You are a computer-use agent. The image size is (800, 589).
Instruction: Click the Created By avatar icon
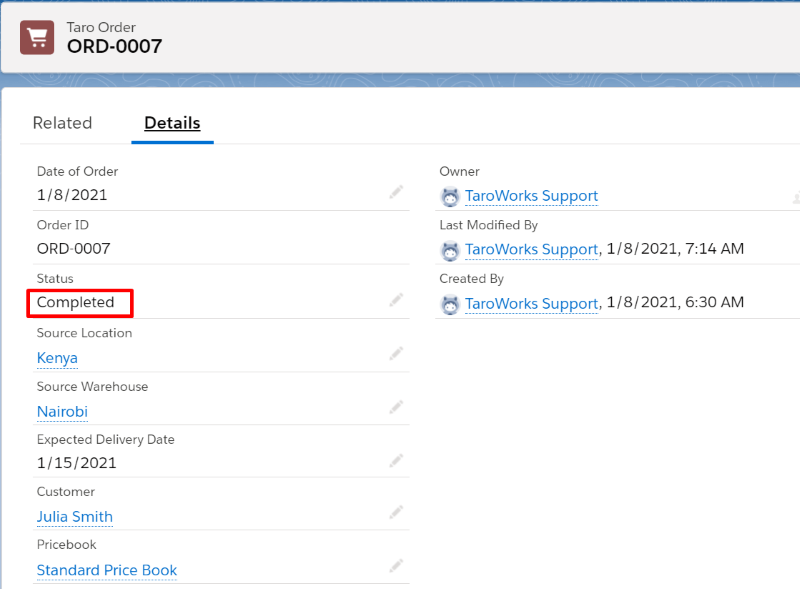[450, 304]
